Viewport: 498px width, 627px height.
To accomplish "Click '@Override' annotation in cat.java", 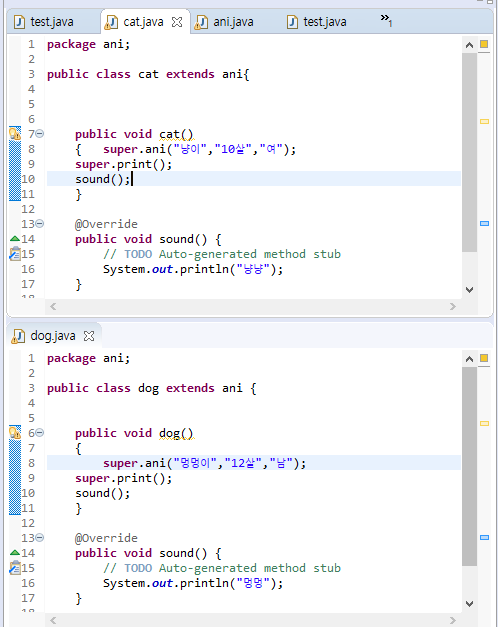I will click(x=106, y=224).
